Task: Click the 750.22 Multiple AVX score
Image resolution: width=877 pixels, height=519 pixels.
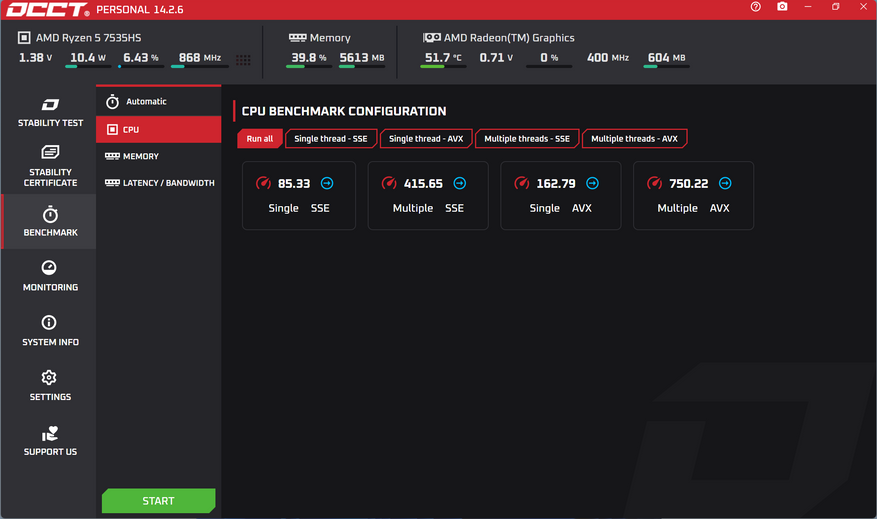Action: click(x=694, y=195)
